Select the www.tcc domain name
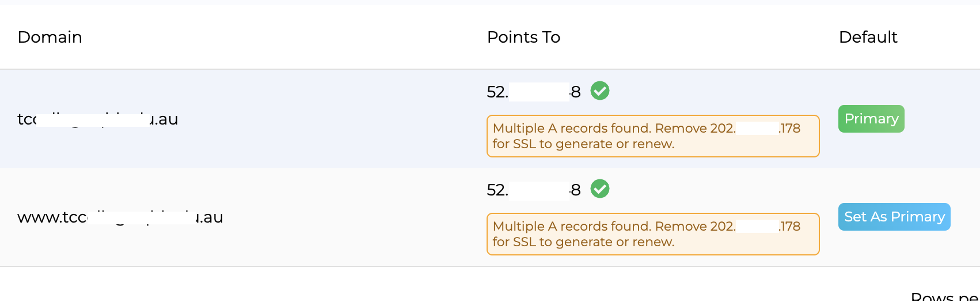Image resolution: width=980 pixels, height=301 pixels. click(x=120, y=217)
